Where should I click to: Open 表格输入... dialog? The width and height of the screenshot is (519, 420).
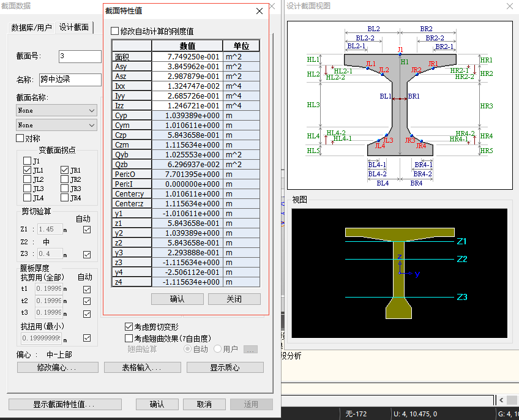click(x=142, y=367)
